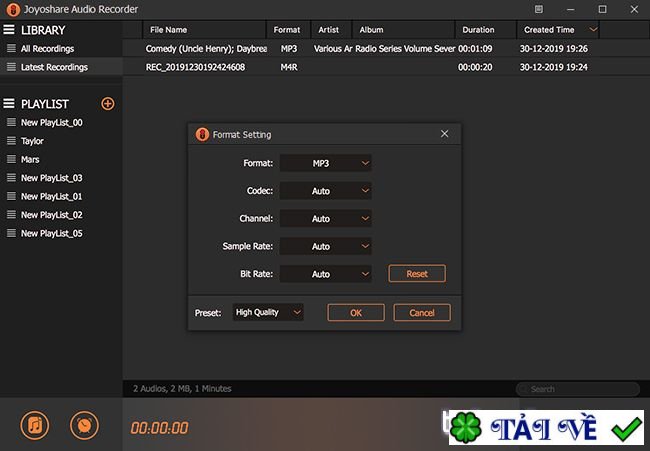Open the Channel dropdown
650x451 pixels.
(x=325, y=218)
